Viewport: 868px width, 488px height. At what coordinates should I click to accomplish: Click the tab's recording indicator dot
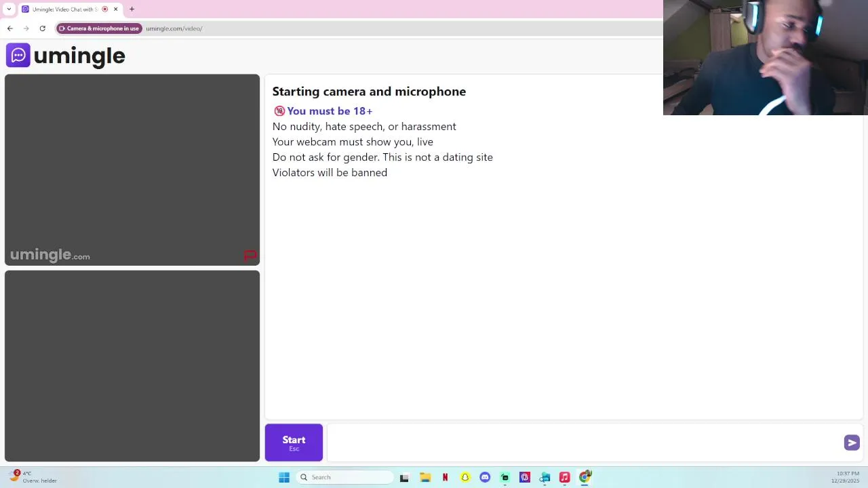click(x=104, y=9)
